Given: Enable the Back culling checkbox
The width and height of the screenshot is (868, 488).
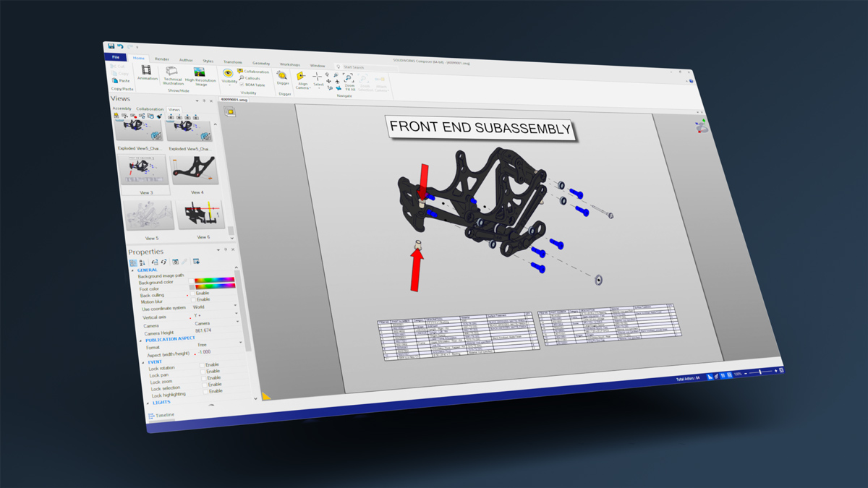Looking at the screenshot, I should click(193, 293).
